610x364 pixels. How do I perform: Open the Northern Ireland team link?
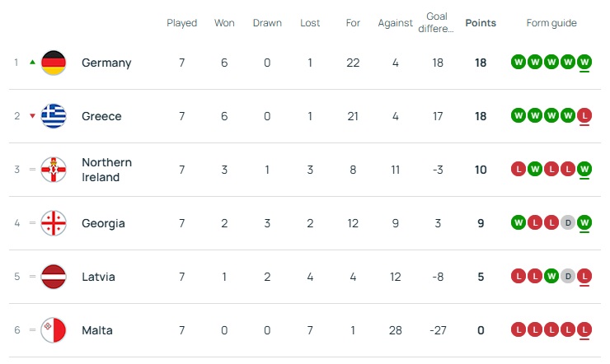(106, 170)
